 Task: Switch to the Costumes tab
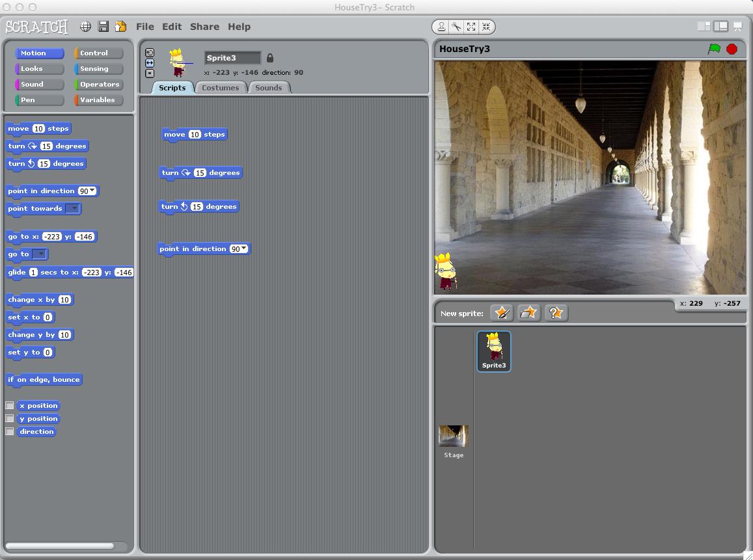coord(220,88)
